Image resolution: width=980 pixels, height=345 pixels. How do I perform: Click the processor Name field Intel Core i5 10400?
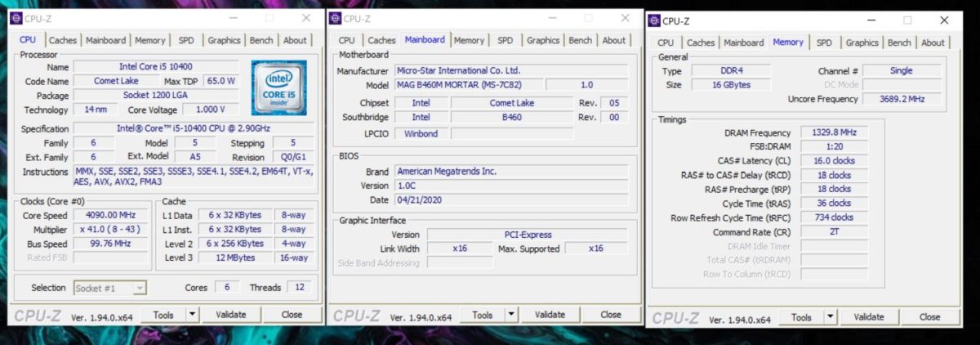point(157,66)
